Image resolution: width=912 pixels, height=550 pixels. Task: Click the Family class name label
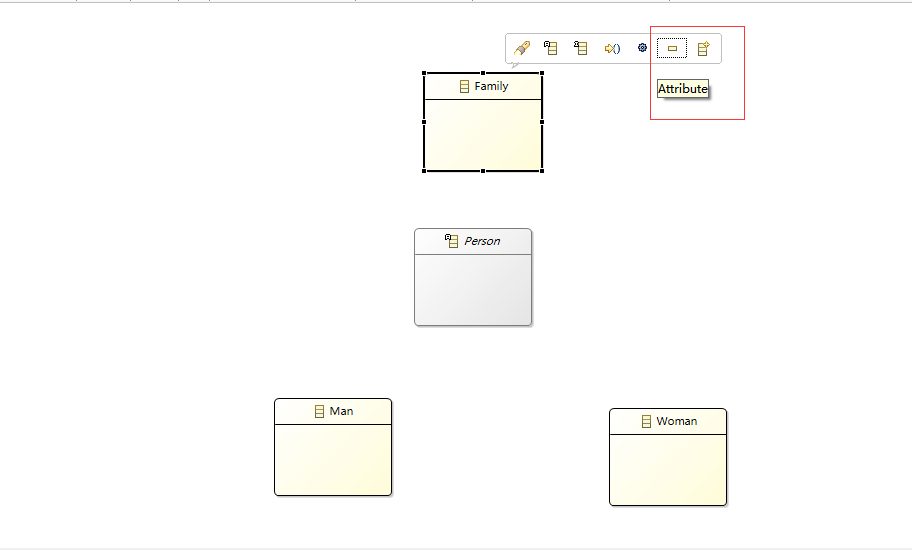tap(491, 86)
